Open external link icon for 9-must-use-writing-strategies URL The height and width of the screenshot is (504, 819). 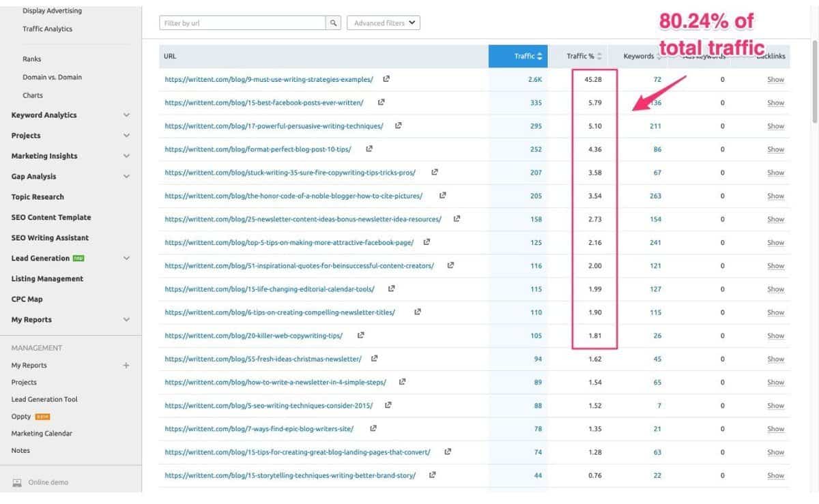(x=386, y=79)
